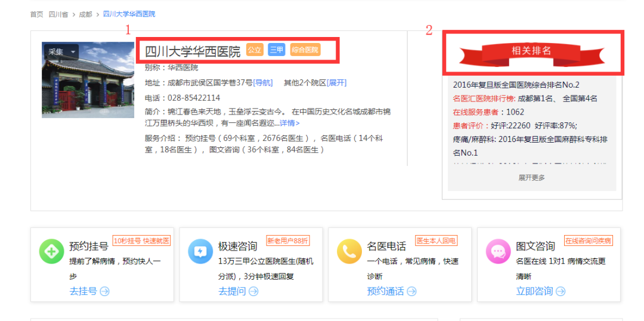Click the 图文咨询 card heading
This screenshot has height=321, width=644.
(x=535, y=246)
